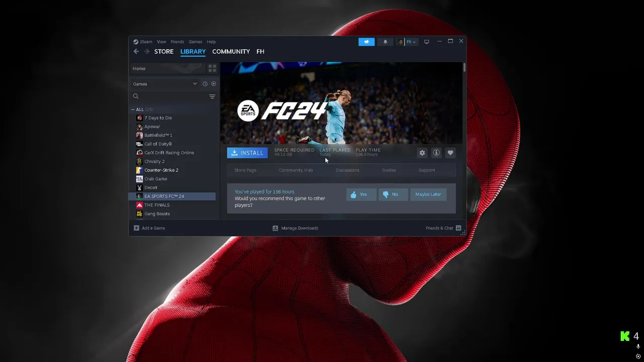
Task: Click "Add a Game" label
Action: point(153,228)
